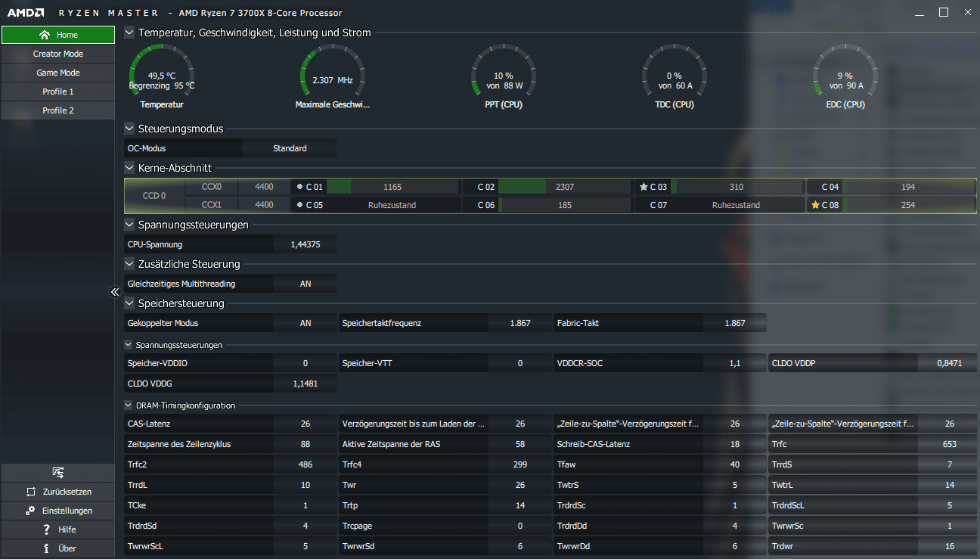Open Profile 2
This screenshot has width=980, height=559.
(x=58, y=110)
